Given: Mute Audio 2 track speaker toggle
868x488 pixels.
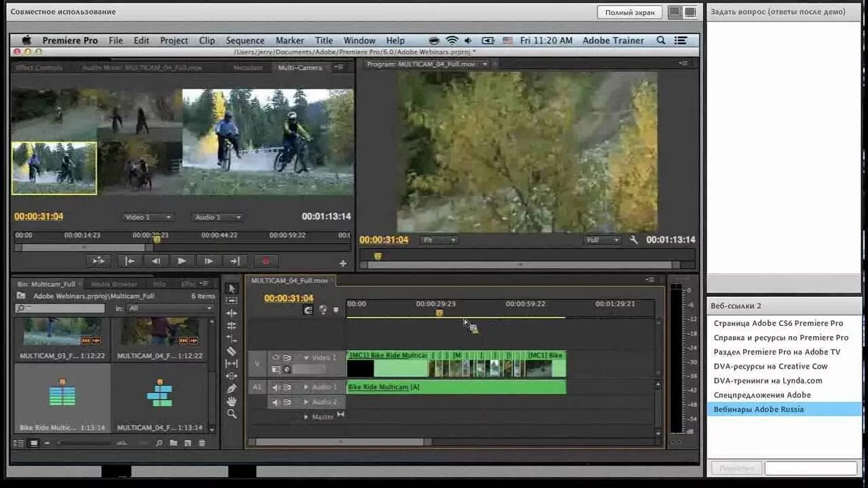Looking at the screenshot, I should pyautogui.click(x=276, y=402).
